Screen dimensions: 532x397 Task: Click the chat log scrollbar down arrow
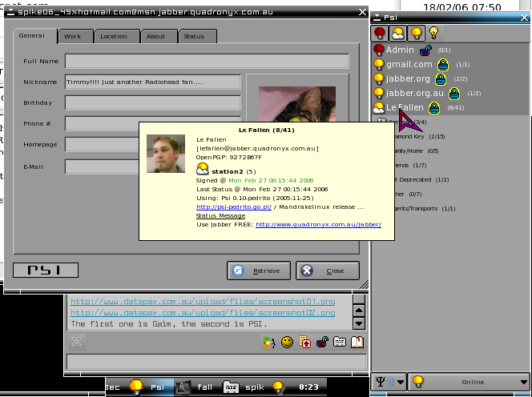360,323
